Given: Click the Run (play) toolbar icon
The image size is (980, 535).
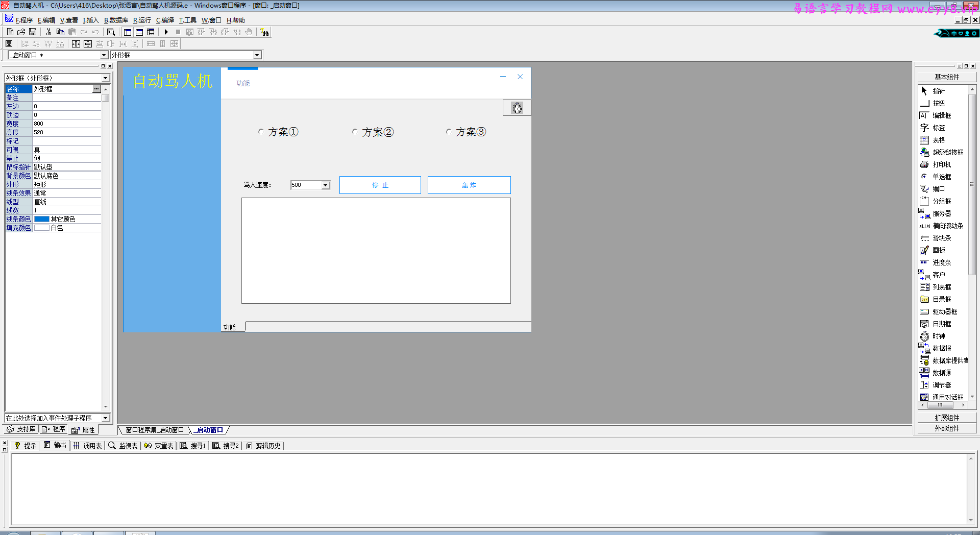Looking at the screenshot, I should 166,32.
